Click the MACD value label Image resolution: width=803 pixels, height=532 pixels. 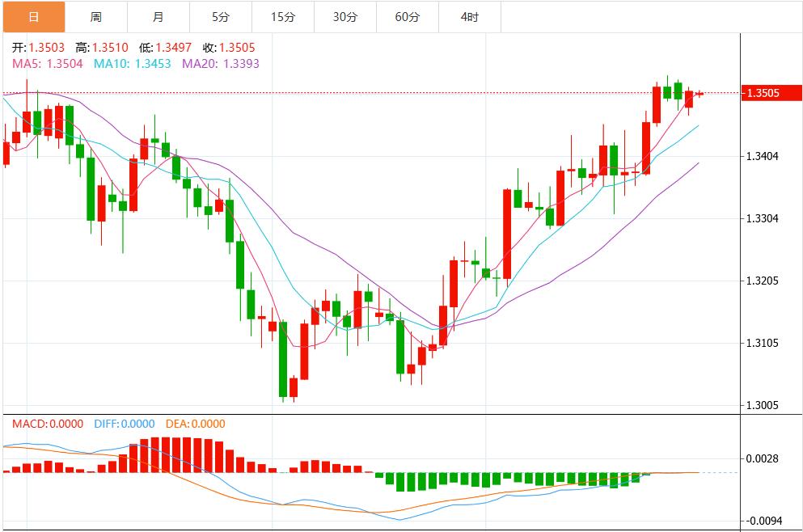47,424
